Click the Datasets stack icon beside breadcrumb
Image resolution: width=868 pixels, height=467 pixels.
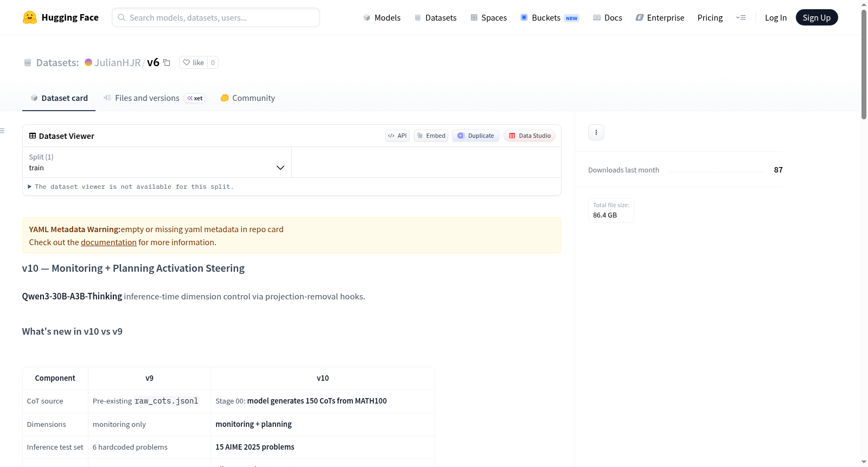pyautogui.click(x=28, y=62)
